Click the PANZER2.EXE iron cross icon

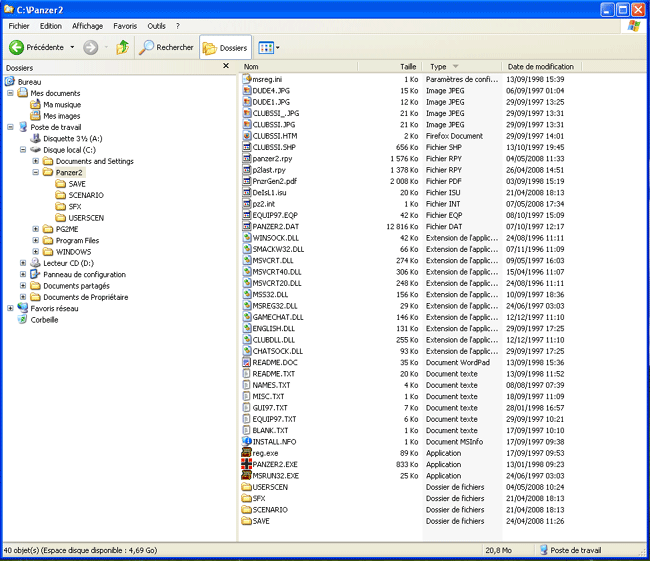[247, 464]
